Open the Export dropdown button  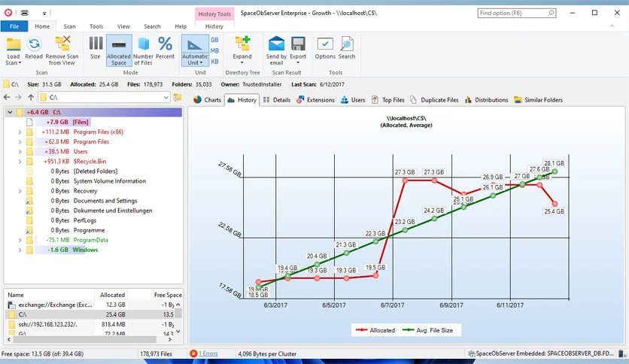[298, 50]
